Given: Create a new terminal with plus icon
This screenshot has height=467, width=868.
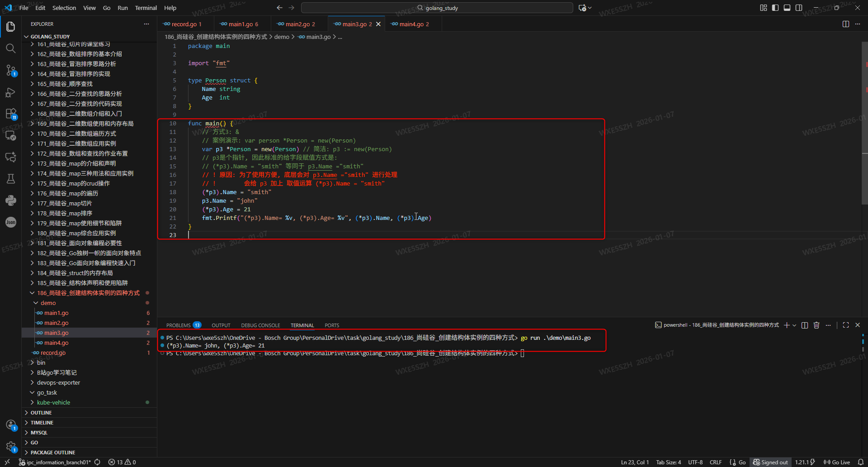Looking at the screenshot, I should tap(787, 325).
